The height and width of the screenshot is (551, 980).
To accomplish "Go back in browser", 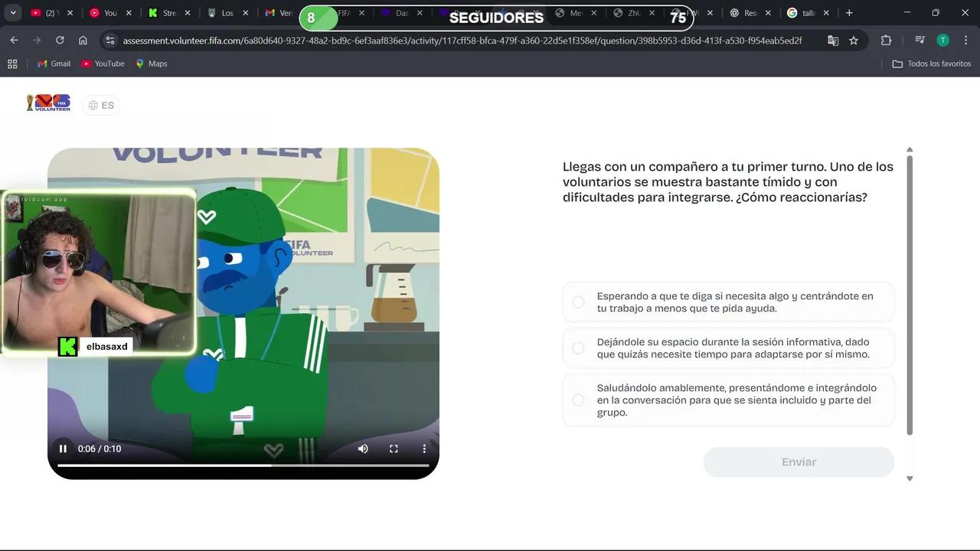I will coord(15,41).
